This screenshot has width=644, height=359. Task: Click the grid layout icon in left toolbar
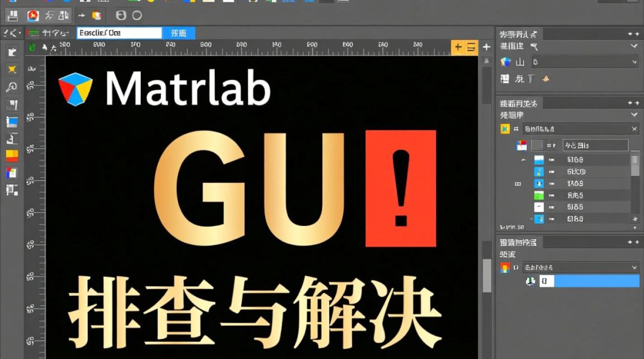[x=12, y=190]
